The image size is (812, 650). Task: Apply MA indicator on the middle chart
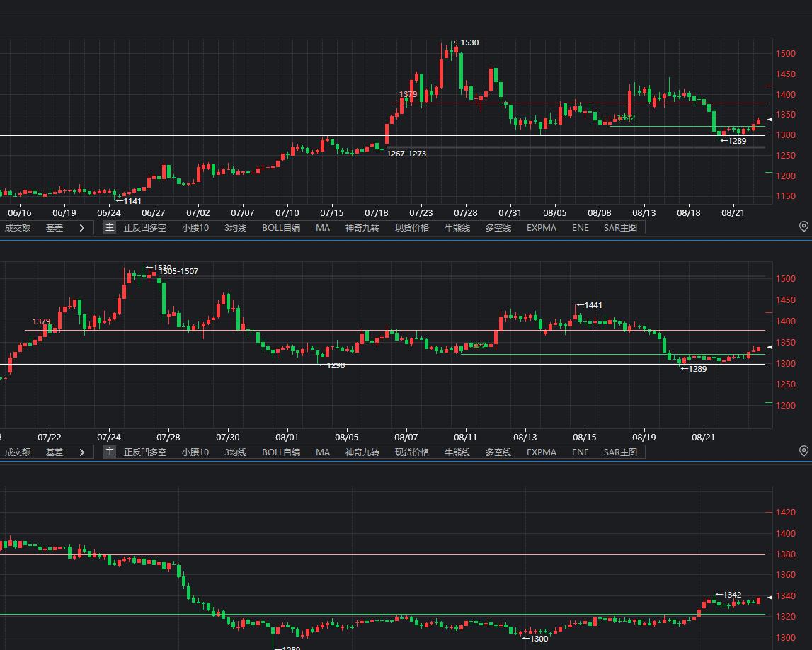click(323, 452)
